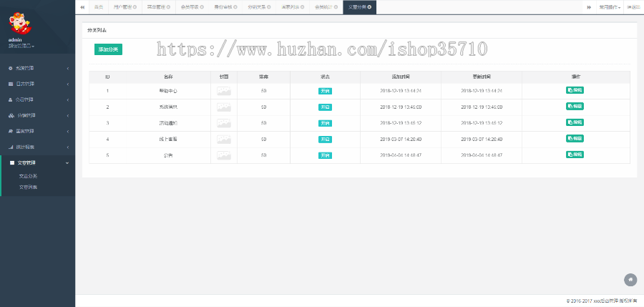Expand 会员管理 menu chevron
Screen dimensions: 644x307
point(68,100)
